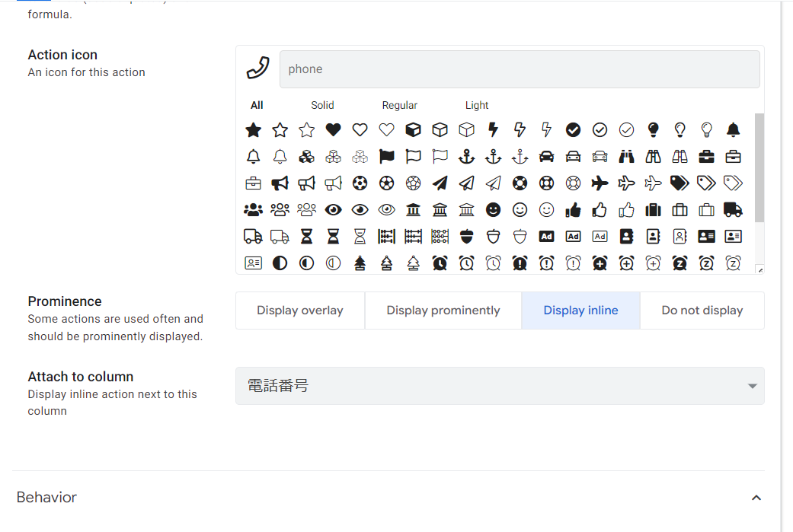Pick the solid filled eye icon
Image resolution: width=793 pixels, height=532 pixels.
pyautogui.click(x=334, y=209)
